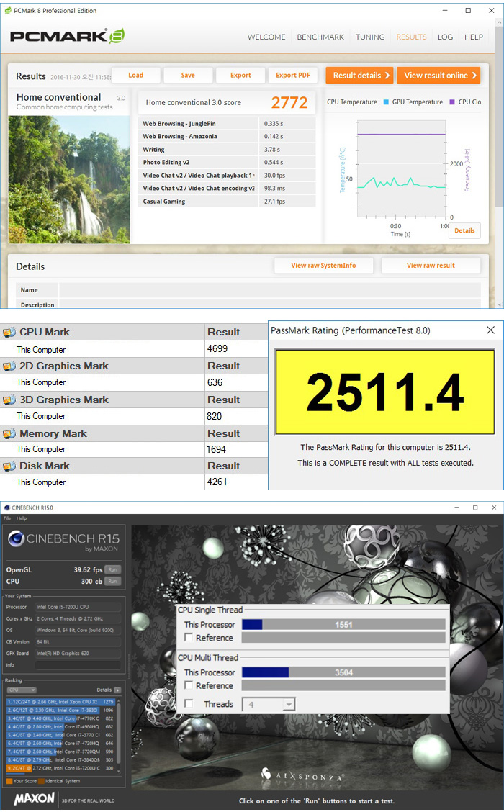Click the PCMark 8 logo
504x812 pixels.
tap(68, 37)
